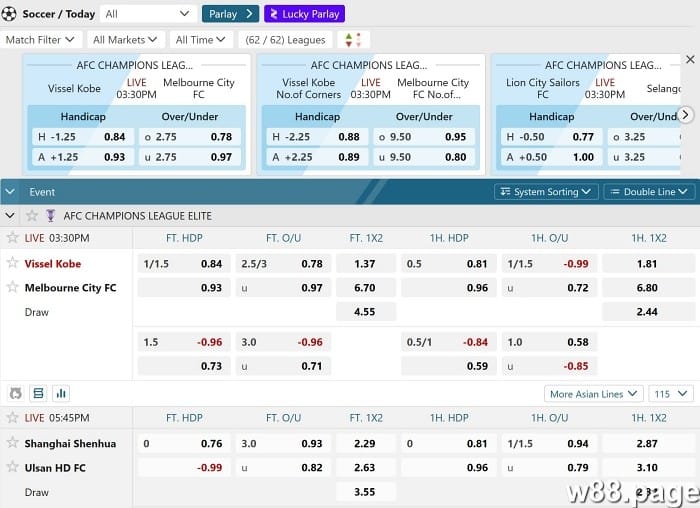This screenshot has width=700, height=508.
Task: Collapse the Event header section
Action: click(10, 192)
